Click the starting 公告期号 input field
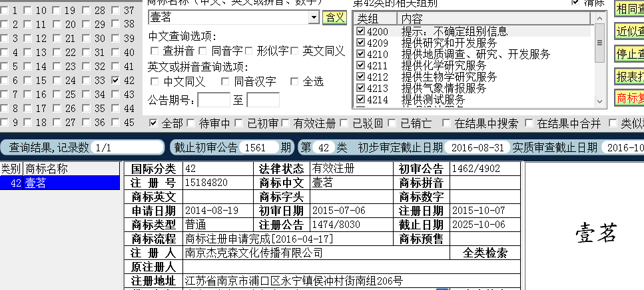 [214, 100]
